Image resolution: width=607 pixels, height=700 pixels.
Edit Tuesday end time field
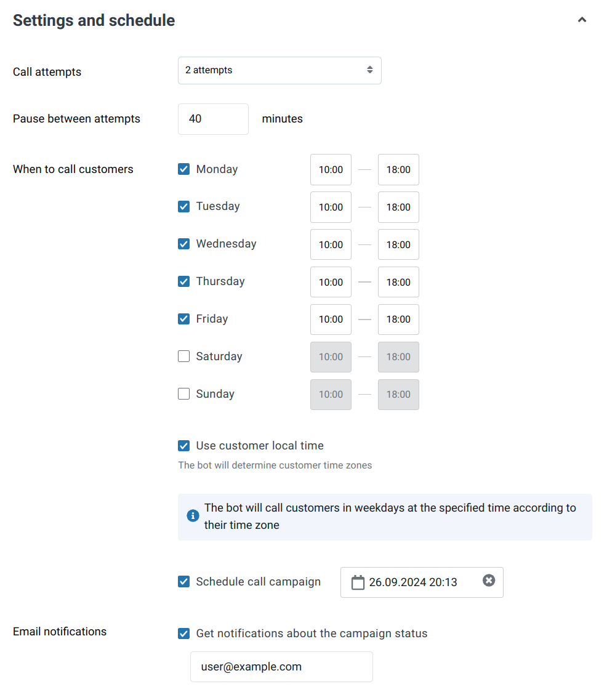pyautogui.click(x=398, y=207)
